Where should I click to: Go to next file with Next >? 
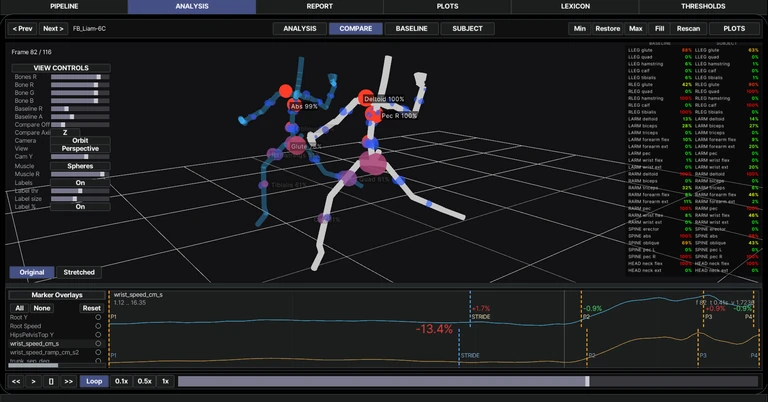pos(53,28)
